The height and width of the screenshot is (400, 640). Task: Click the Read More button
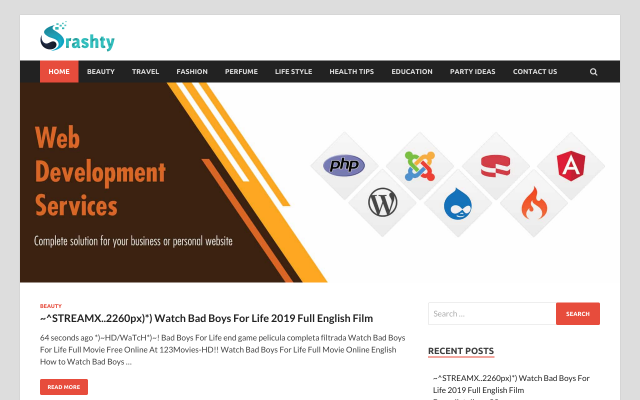click(64, 387)
